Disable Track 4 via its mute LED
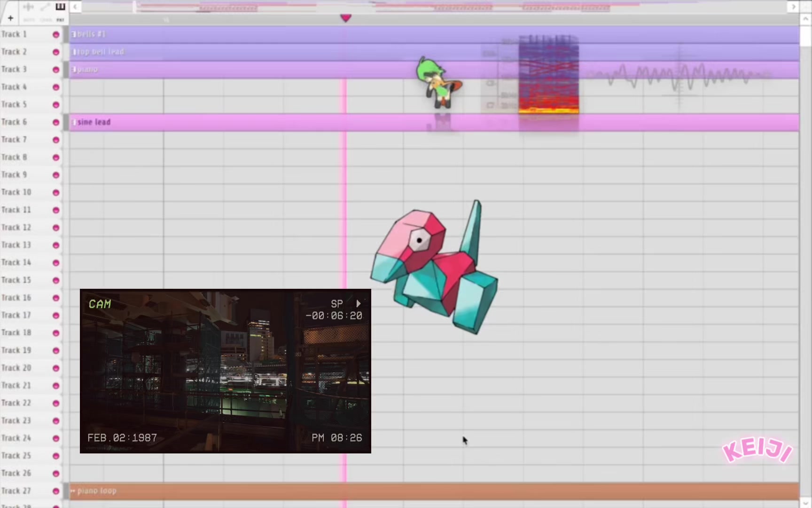Screen dimensions: 812x508 coord(56,87)
